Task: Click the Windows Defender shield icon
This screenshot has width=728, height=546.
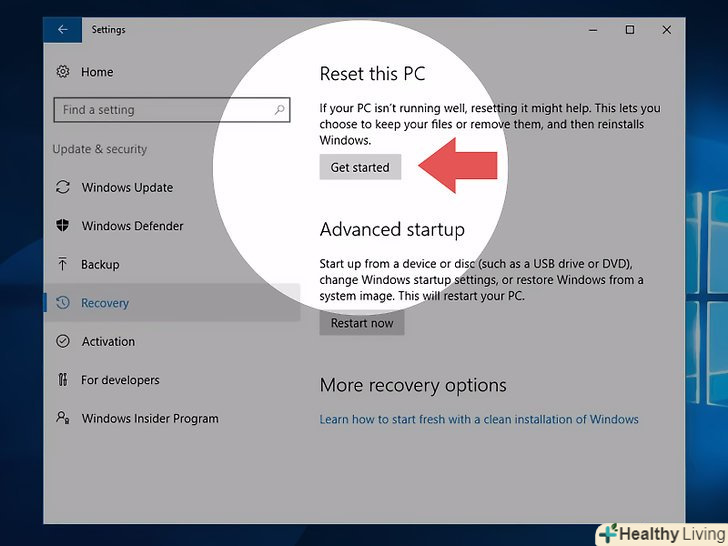Action: (63, 225)
